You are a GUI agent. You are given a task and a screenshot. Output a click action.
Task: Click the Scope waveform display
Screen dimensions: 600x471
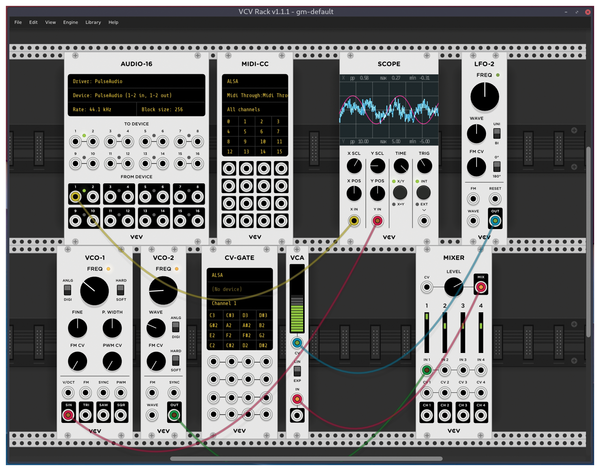(389, 110)
